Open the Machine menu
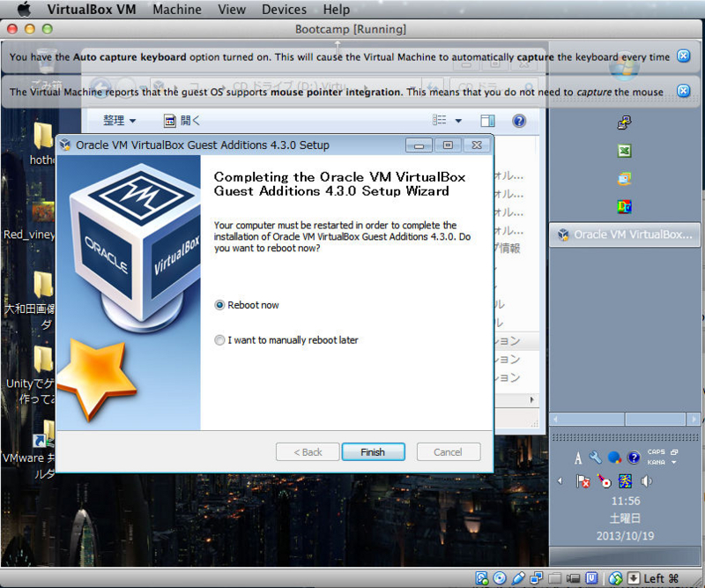 point(177,10)
